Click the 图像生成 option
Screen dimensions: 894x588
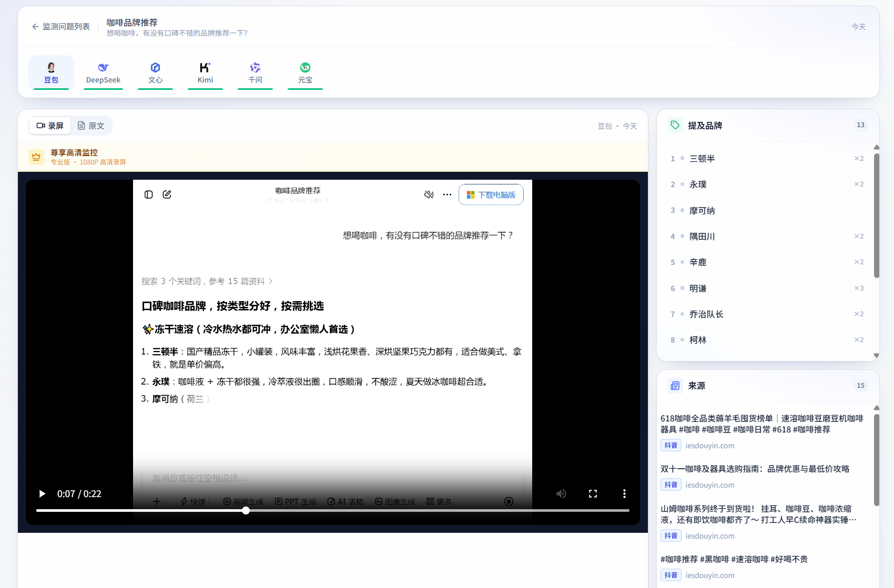coord(395,502)
